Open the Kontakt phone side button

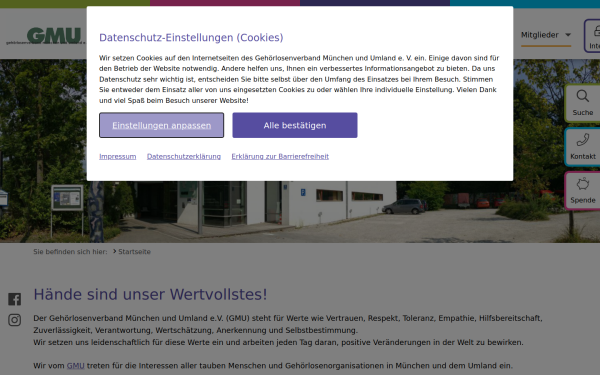583,147
